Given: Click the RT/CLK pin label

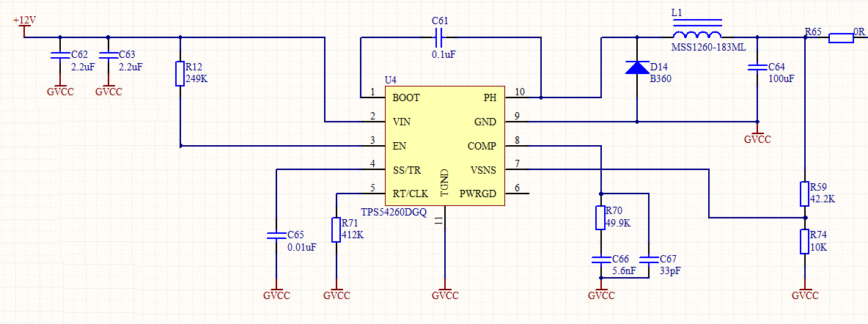Looking at the screenshot, I should click(411, 194).
